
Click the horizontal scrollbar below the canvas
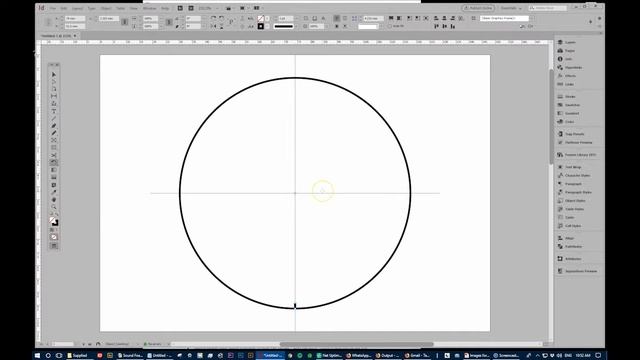pos(356,344)
